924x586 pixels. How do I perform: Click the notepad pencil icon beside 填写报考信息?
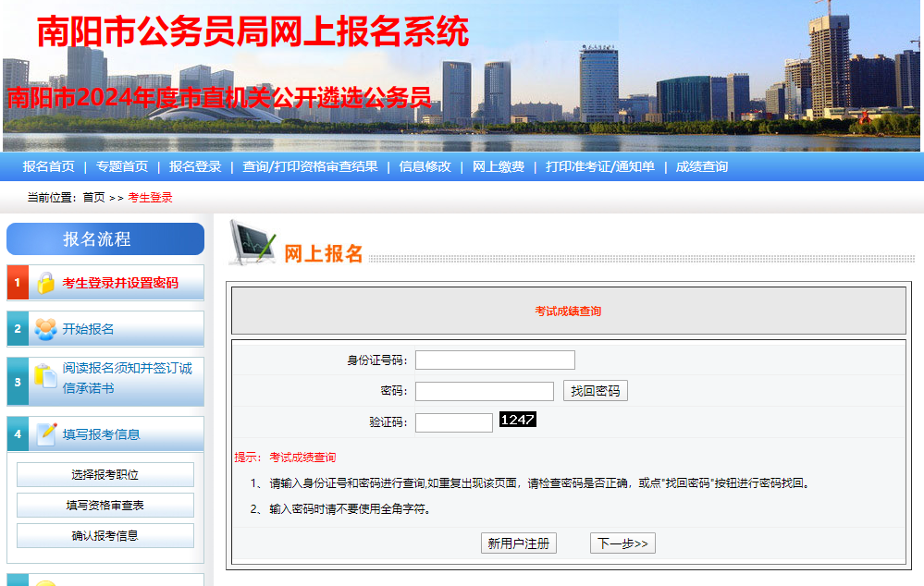coord(46,433)
